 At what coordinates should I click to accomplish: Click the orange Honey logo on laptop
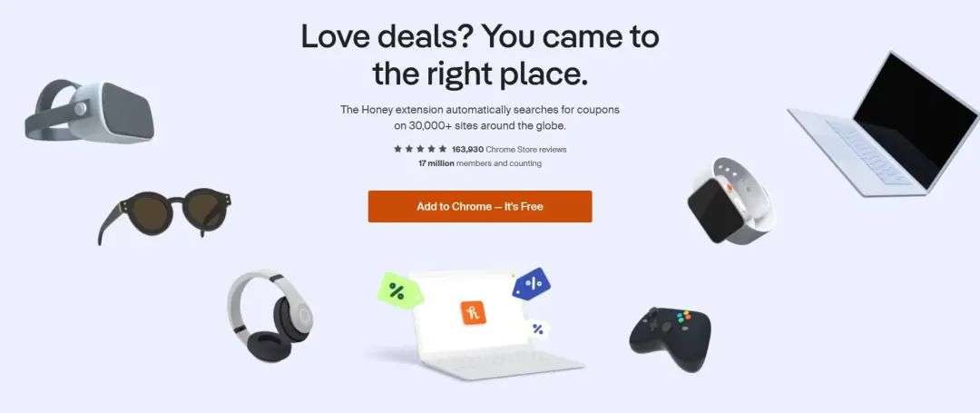pyautogui.click(x=473, y=312)
